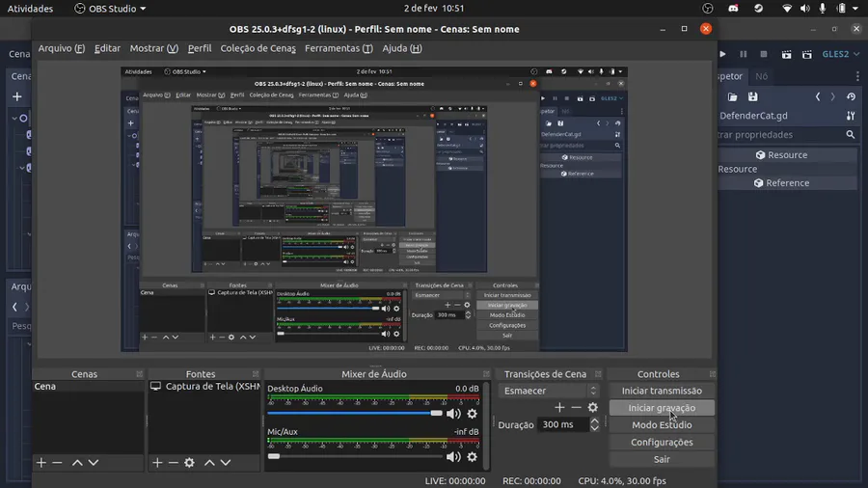
Task: Open Godot Inspector three-dots options menu
Action: (x=857, y=76)
